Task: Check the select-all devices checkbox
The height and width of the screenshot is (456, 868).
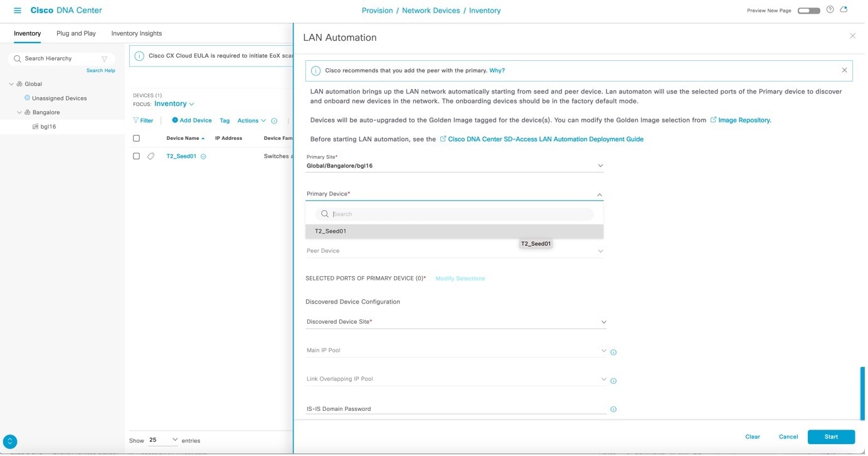Action: click(x=137, y=139)
